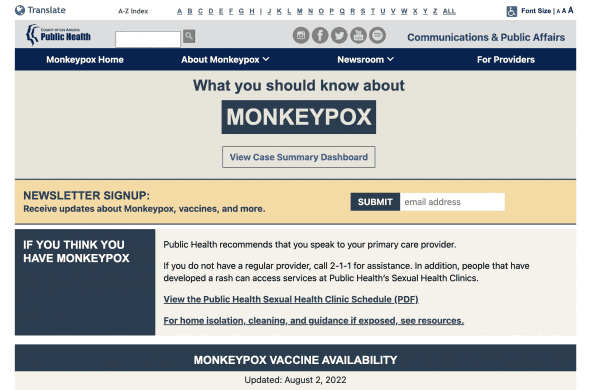600x390 pixels.
Task: Open the A-Z Index letter H
Action: [251, 11]
